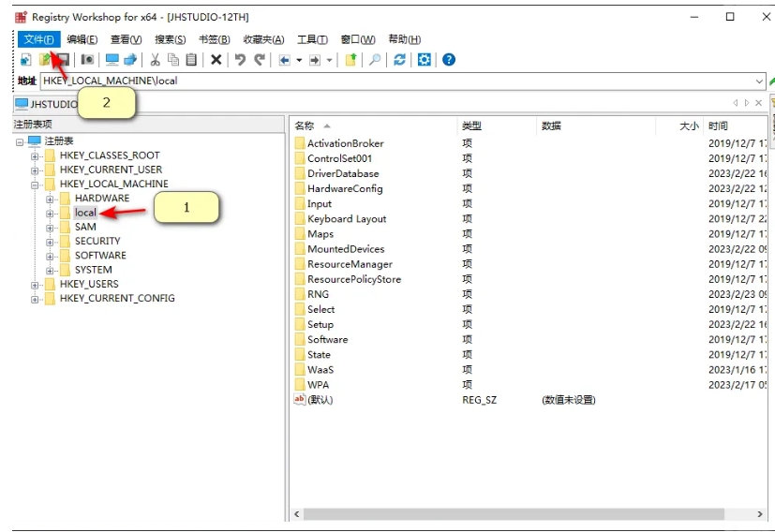Click the Refresh icon in toolbar
775x532 pixels.
point(400,60)
